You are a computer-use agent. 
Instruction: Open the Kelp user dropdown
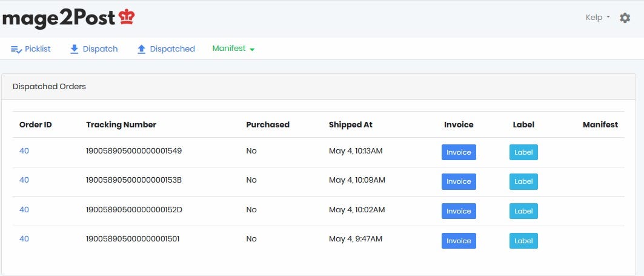pyautogui.click(x=597, y=17)
